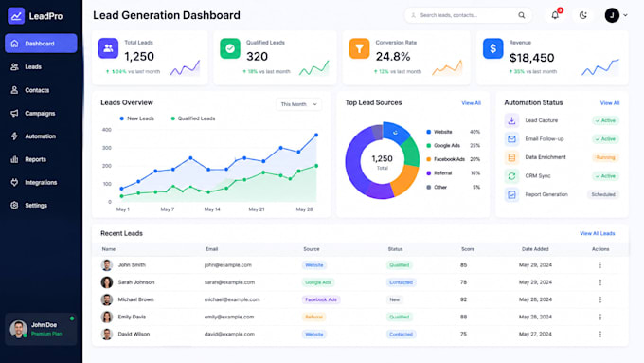Click John Smith's avatar photo
This screenshot has height=363, width=644.
107,265
